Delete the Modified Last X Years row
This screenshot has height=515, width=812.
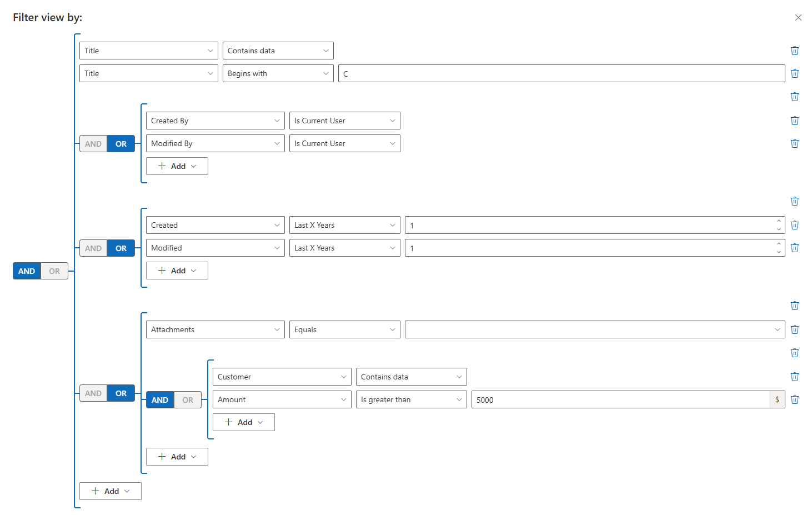(x=795, y=248)
